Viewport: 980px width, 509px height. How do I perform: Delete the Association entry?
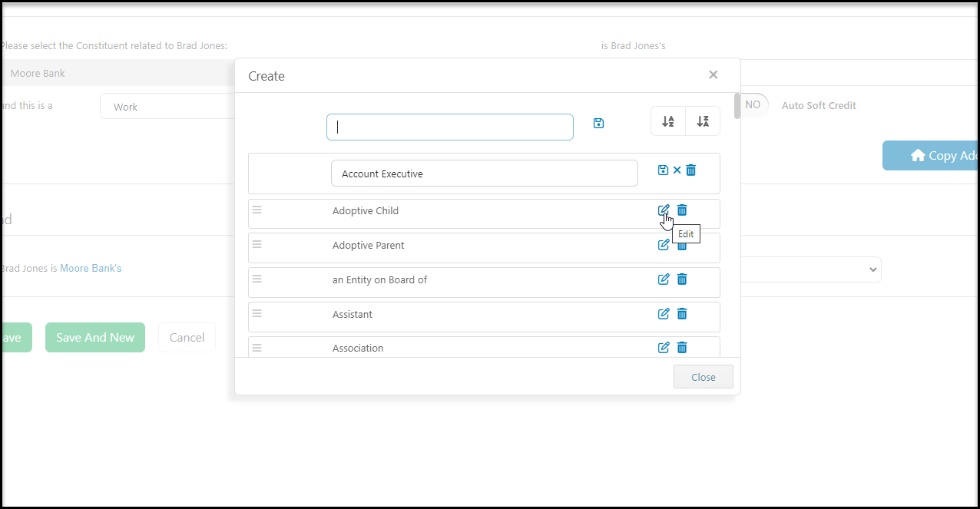pyautogui.click(x=682, y=348)
